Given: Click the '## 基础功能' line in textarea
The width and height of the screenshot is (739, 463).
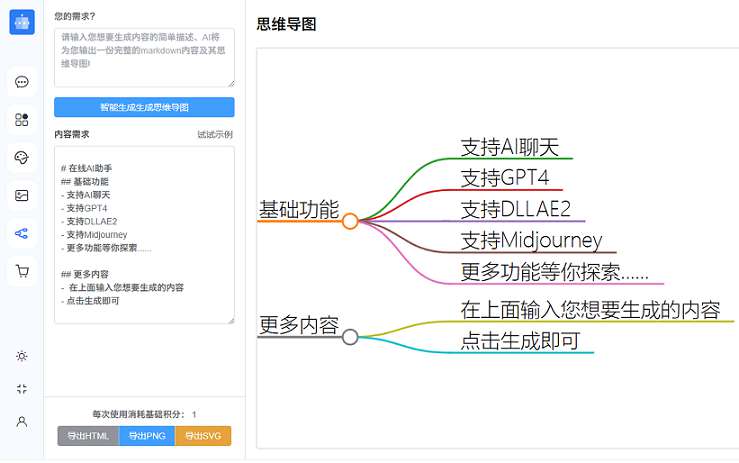Looking at the screenshot, I should point(85,182).
